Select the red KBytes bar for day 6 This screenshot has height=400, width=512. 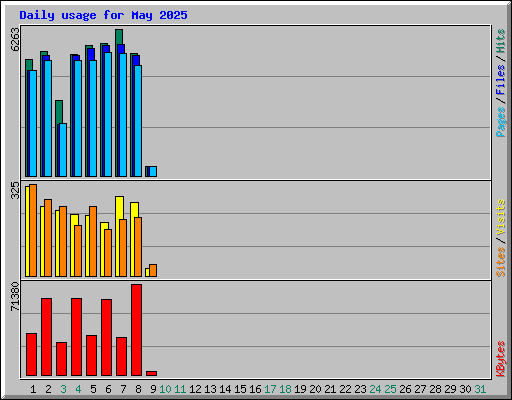[x=106, y=337]
